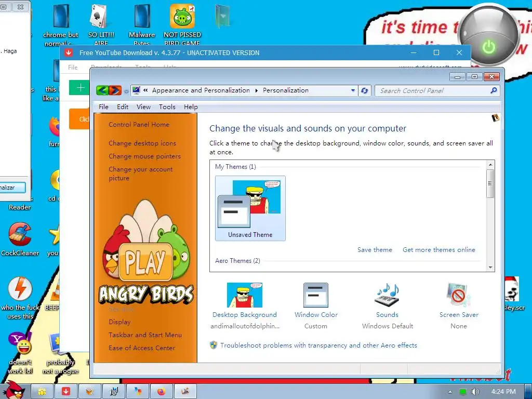Screen dimensions: 532x399
Task: Click Change mouse pointers link
Action: click(x=144, y=156)
